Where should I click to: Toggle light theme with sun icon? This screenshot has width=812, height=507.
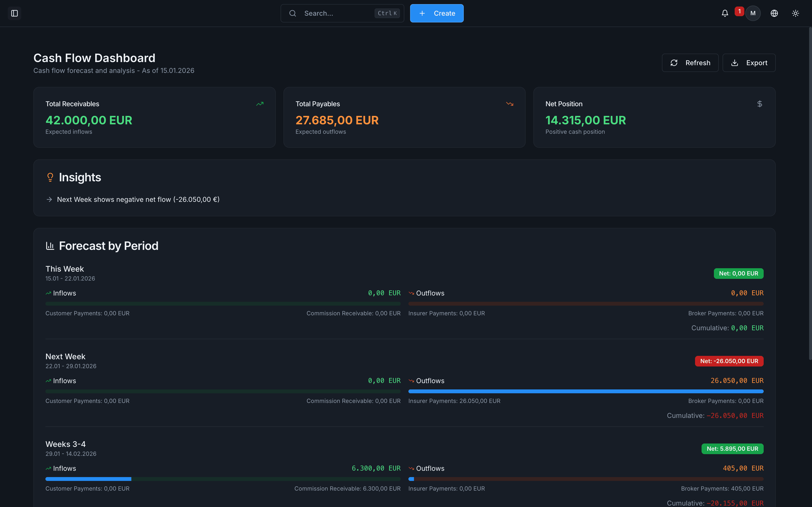796,14
